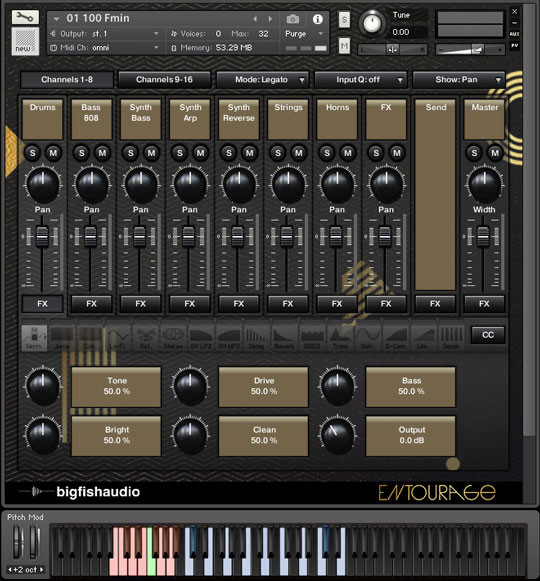The width and height of the screenshot is (540, 581).
Task: Mute the Strings channel
Action: tap(299, 153)
